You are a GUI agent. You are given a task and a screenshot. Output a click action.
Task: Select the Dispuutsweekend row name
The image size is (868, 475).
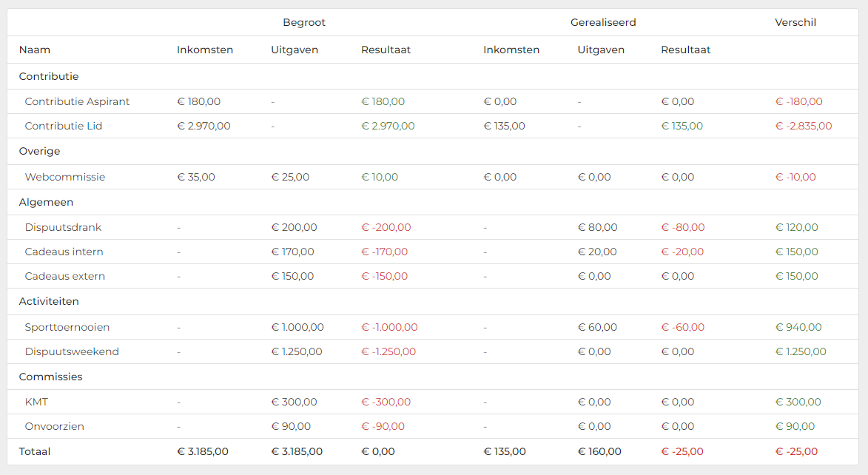pyautogui.click(x=72, y=351)
